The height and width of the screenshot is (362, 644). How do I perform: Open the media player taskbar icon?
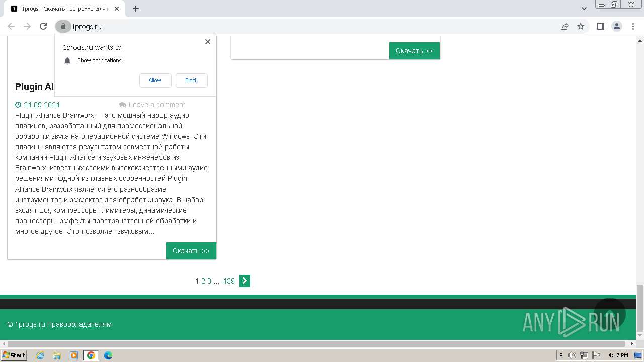[74, 355]
